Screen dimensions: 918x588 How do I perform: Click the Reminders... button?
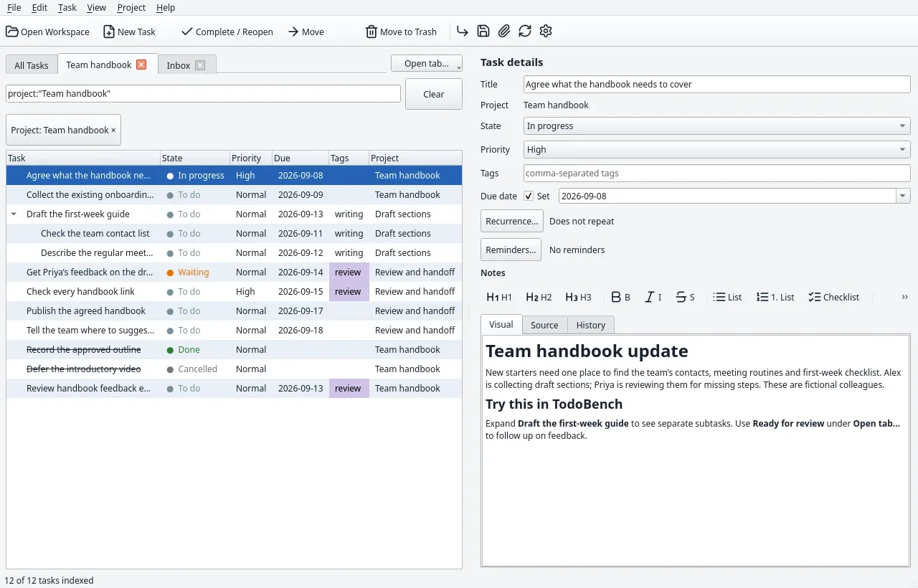[x=511, y=250]
